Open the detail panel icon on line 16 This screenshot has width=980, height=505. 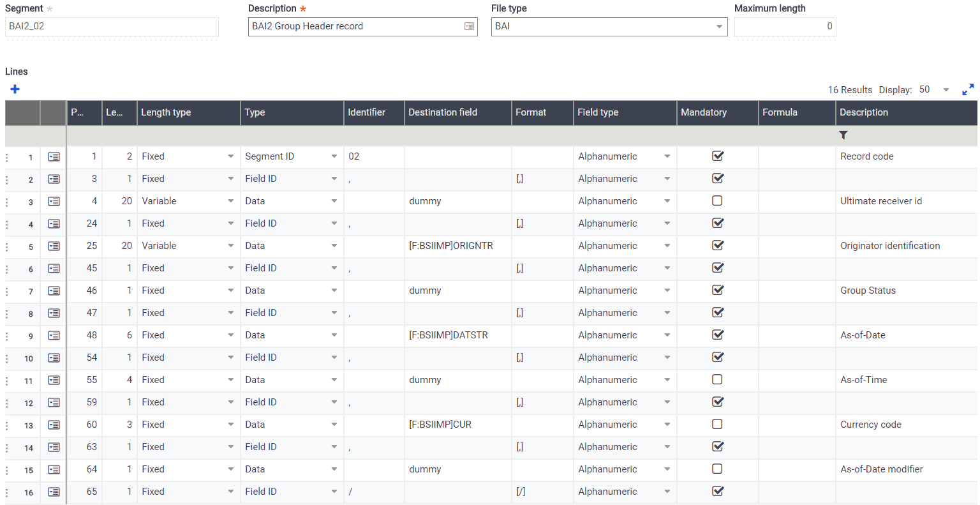tap(54, 492)
